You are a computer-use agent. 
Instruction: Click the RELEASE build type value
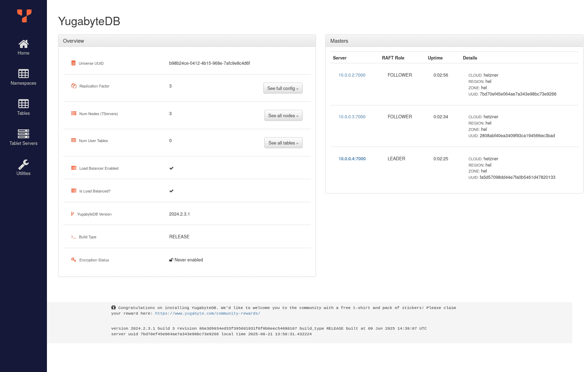tap(179, 237)
